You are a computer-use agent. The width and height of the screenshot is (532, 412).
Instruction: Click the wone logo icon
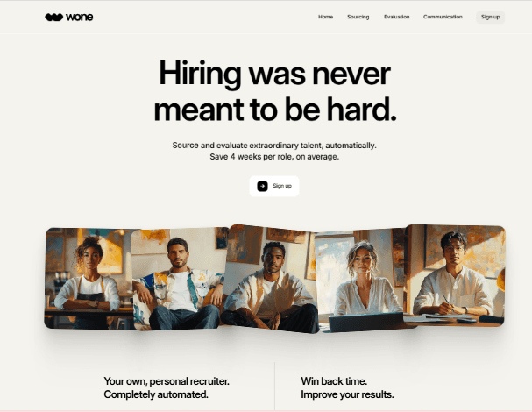[x=54, y=17]
